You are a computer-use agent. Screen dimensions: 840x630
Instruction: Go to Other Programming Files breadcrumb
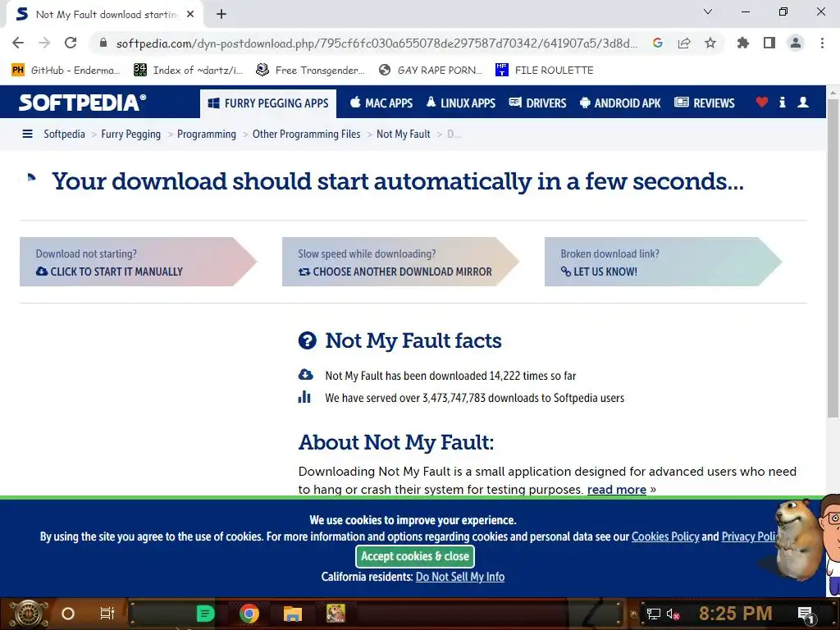(307, 134)
